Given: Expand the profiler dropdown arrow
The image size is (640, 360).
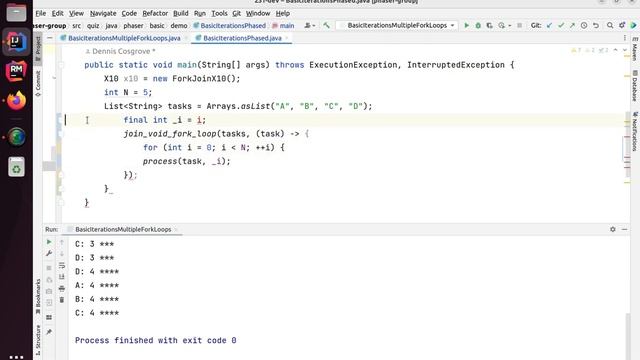Looking at the screenshot, I should pos(509,26).
